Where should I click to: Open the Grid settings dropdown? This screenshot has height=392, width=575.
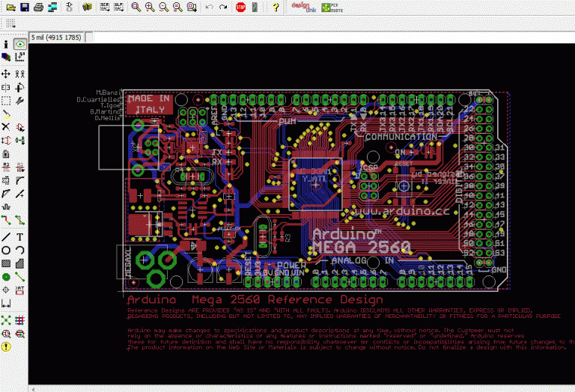10,23
